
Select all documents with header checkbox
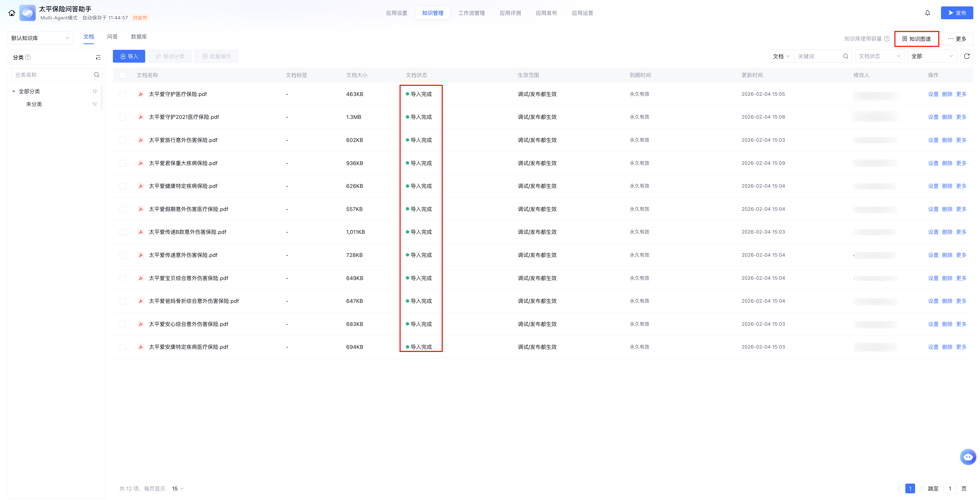(123, 75)
